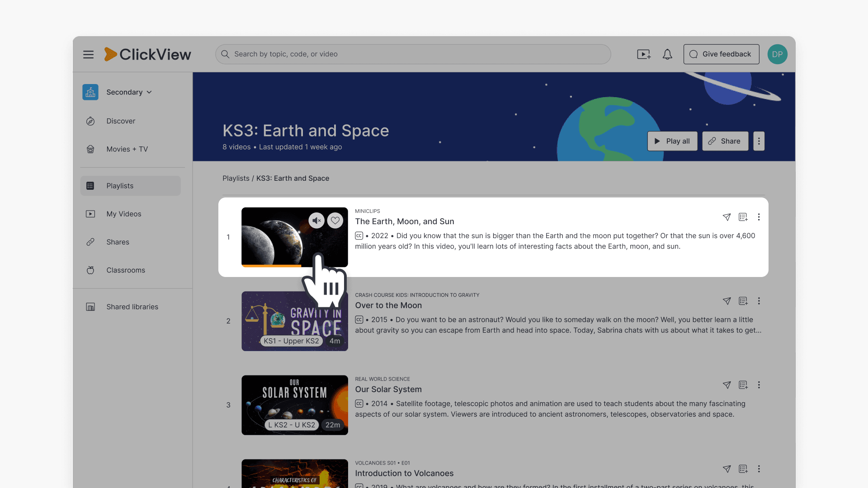Image resolution: width=868 pixels, height=488 pixels.
Task: Click the Shared libraries building icon
Action: (x=90, y=307)
